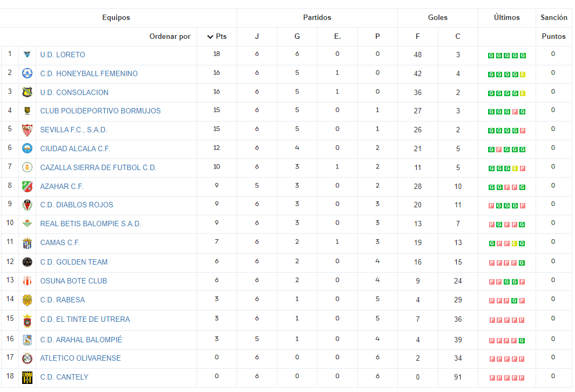Click the C.D. Rabesa crest icon
The height and width of the screenshot is (392, 575).
[x=27, y=300]
